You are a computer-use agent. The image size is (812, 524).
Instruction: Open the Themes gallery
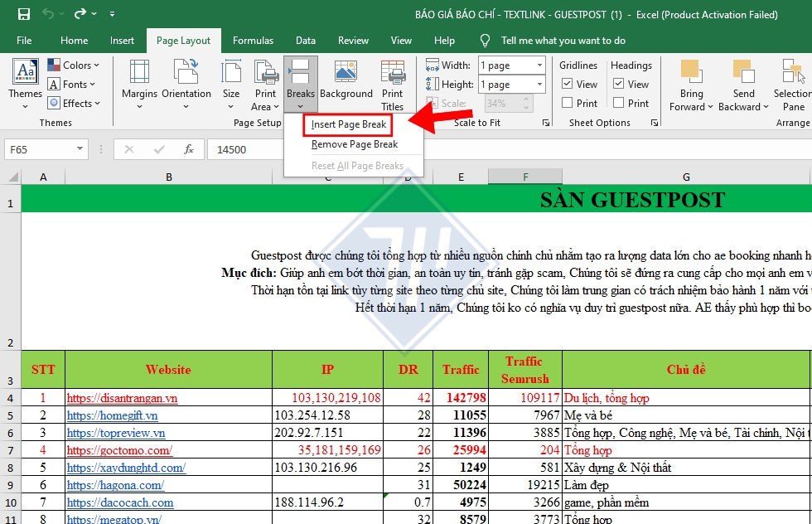24,84
